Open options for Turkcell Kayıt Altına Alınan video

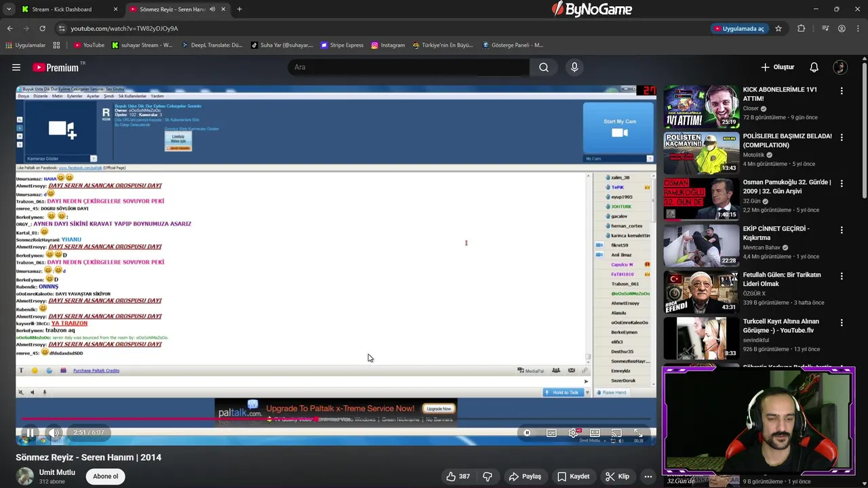842,323
